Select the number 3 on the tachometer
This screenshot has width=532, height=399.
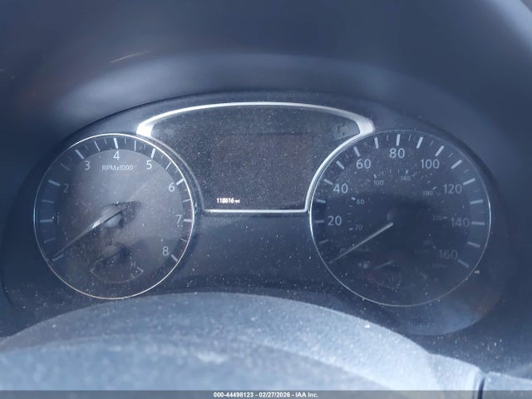[87, 165]
